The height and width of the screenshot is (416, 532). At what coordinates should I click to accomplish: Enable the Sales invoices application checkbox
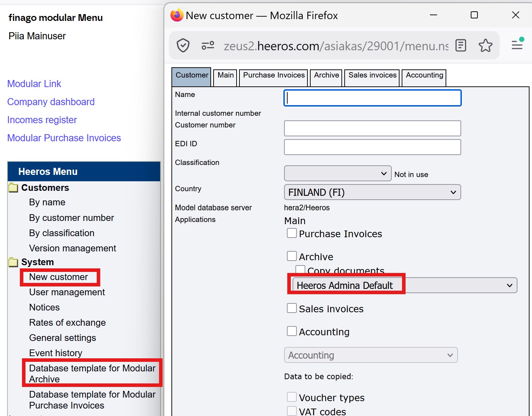(x=292, y=308)
